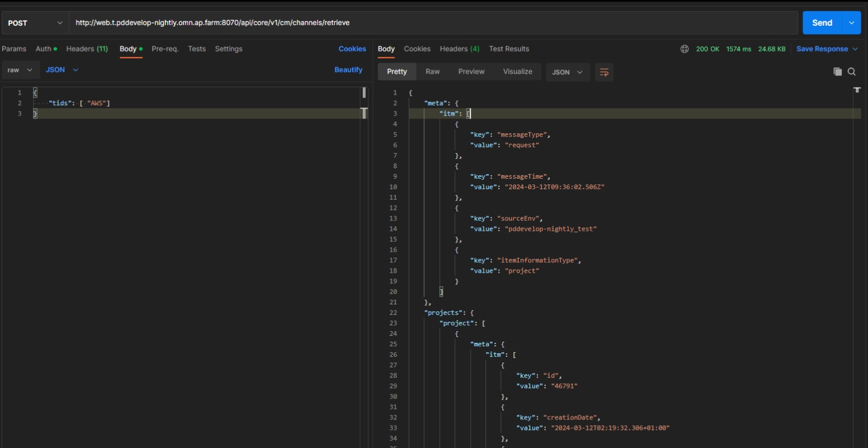Toggle the word wrap lines icon
Image resolution: width=868 pixels, height=448 pixels.
coord(604,72)
